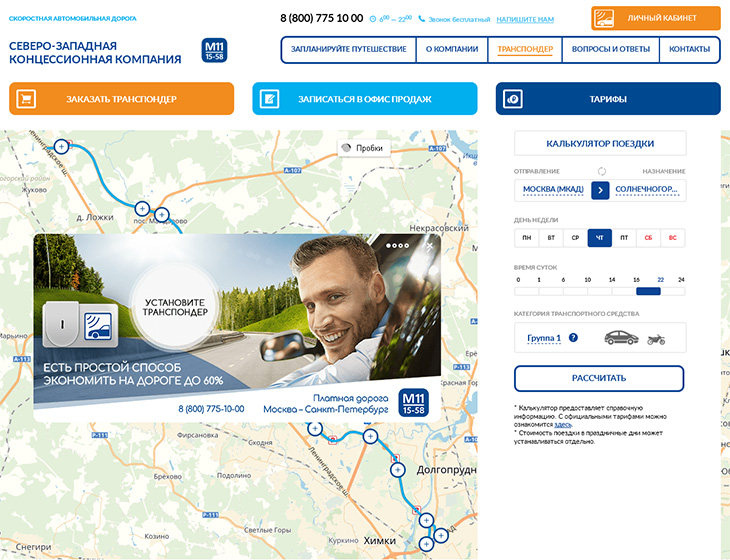Open Запланируйте путешествие menu item

pos(348,49)
